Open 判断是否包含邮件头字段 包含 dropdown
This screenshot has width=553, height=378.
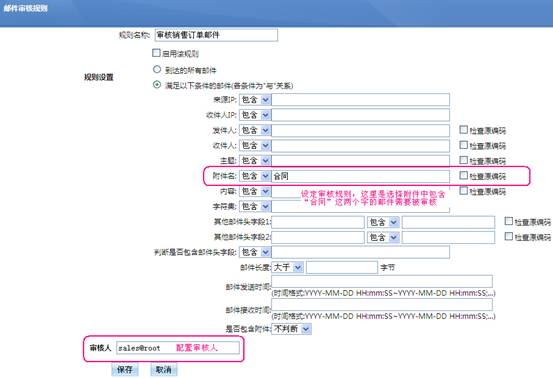click(x=255, y=252)
